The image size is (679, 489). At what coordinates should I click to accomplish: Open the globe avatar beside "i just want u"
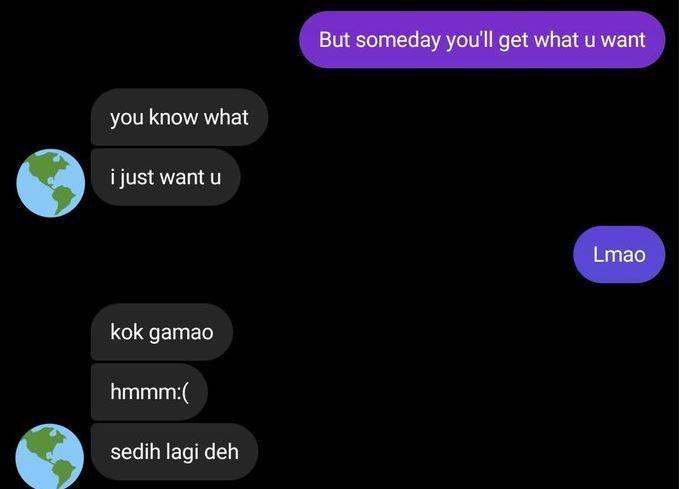click(x=51, y=183)
